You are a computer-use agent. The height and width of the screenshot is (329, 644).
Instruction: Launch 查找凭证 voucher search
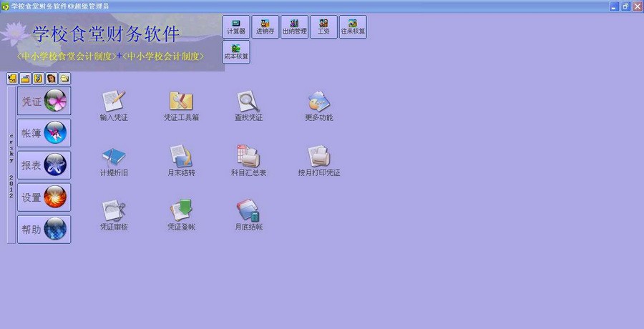tap(248, 106)
